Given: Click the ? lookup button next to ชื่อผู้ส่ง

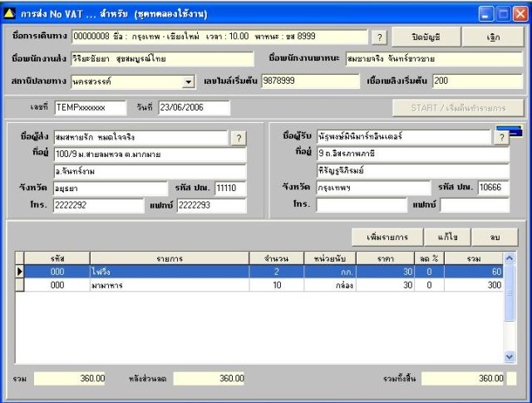Looking at the screenshot, I should coord(239,139).
